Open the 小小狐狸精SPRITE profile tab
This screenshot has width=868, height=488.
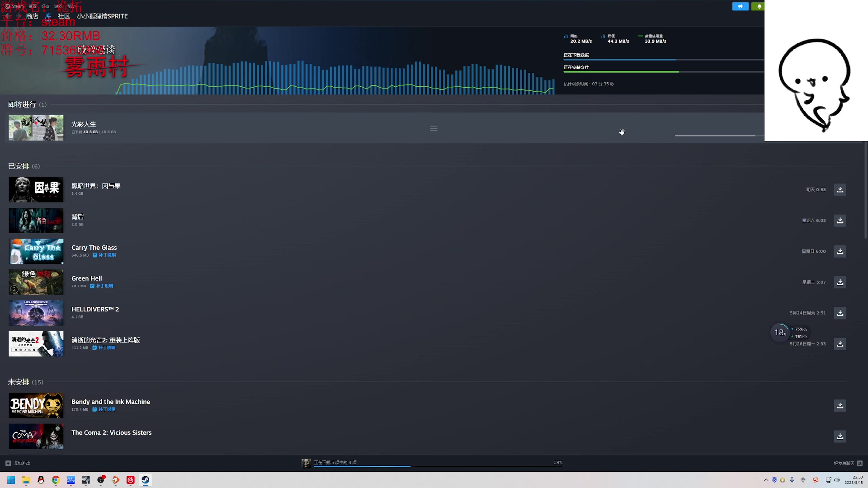coord(102,16)
